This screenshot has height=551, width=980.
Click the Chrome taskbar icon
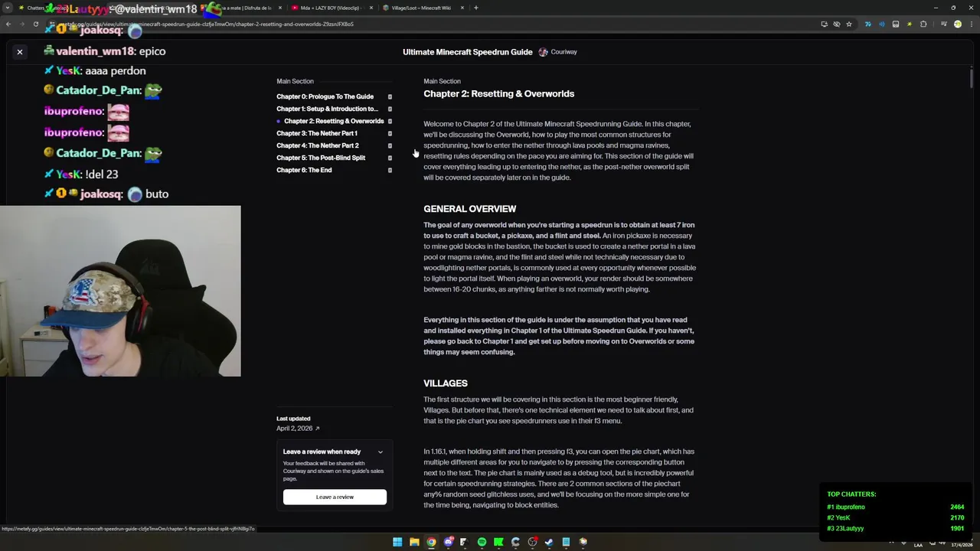tap(431, 542)
